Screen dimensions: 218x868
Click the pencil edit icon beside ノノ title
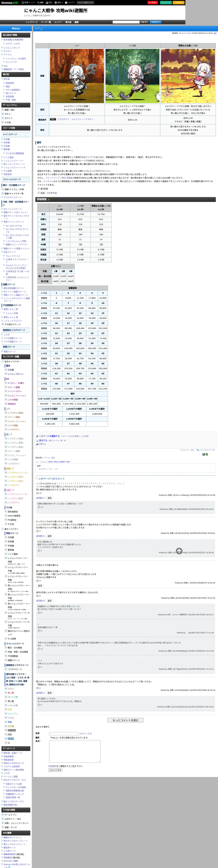tap(42, 29)
